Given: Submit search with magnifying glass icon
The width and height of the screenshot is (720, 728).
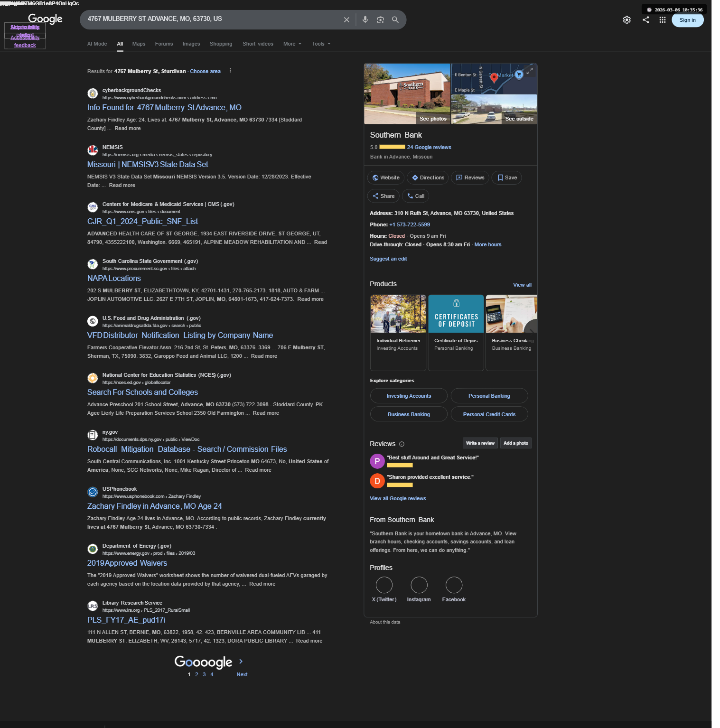Looking at the screenshot, I should point(395,20).
